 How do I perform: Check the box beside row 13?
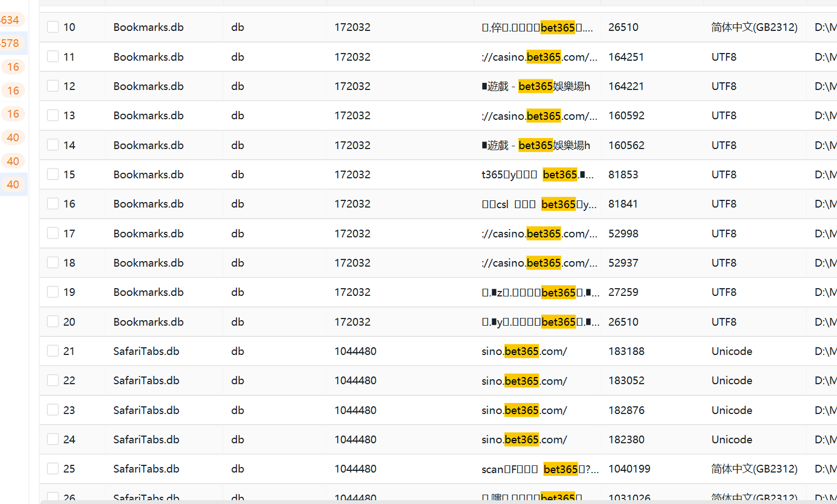pos(53,115)
